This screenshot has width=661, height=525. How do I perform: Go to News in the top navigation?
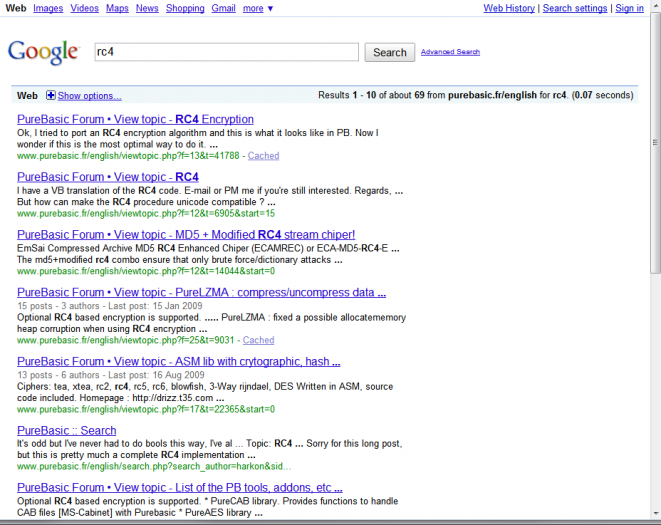[147, 8]
